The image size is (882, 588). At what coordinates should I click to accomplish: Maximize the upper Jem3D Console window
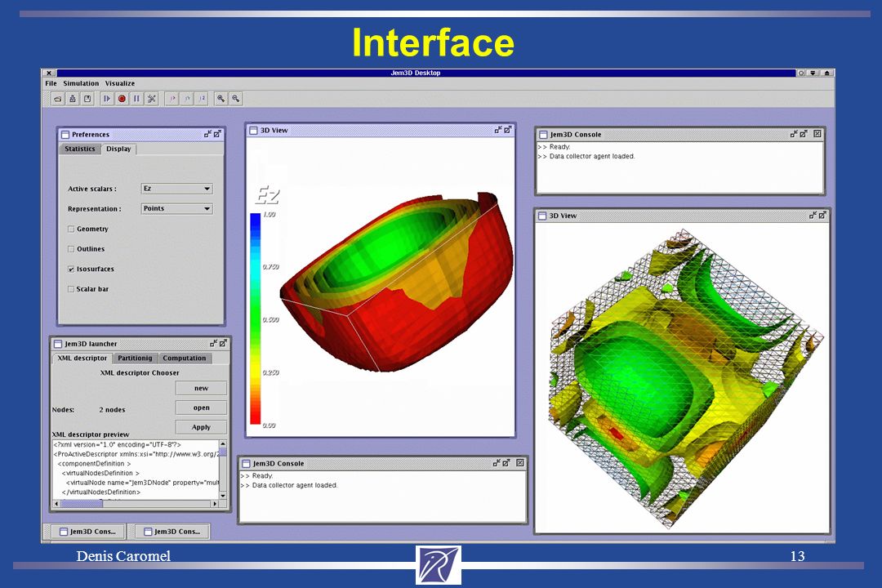click(804, 134)
